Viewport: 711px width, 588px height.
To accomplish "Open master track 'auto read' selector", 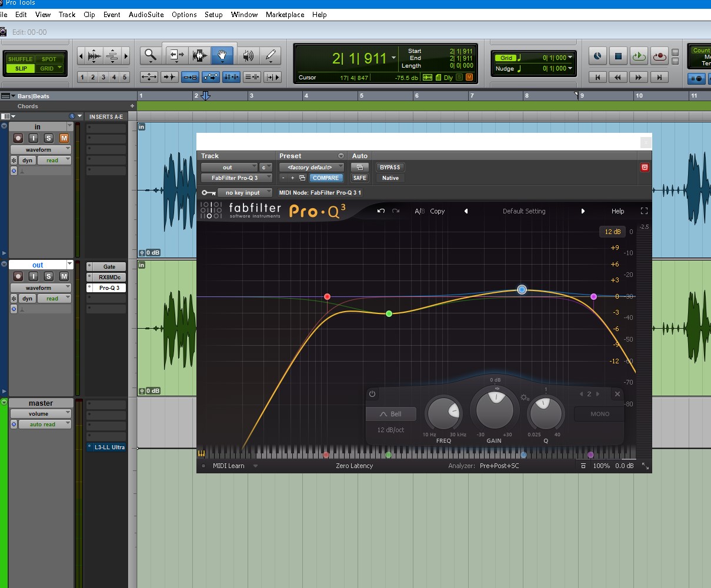I will click(x=45, y=425).
